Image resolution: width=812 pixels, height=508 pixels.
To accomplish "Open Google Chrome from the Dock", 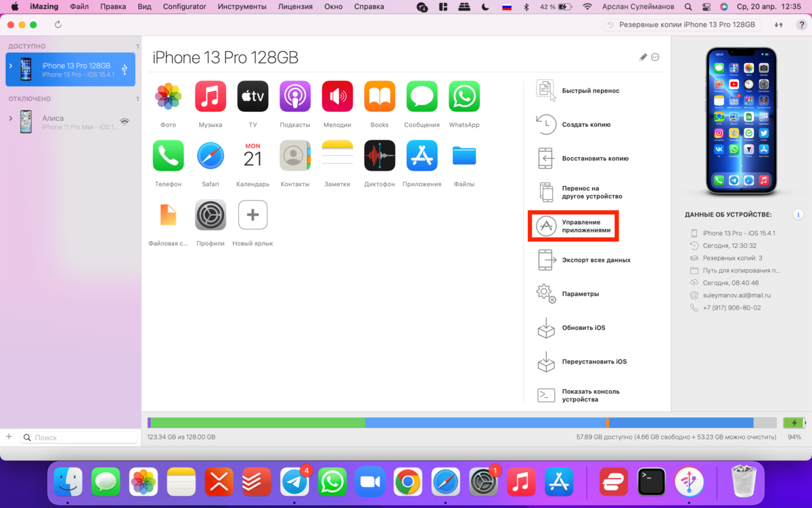I will pyautogui.click(x=407, y=482).
